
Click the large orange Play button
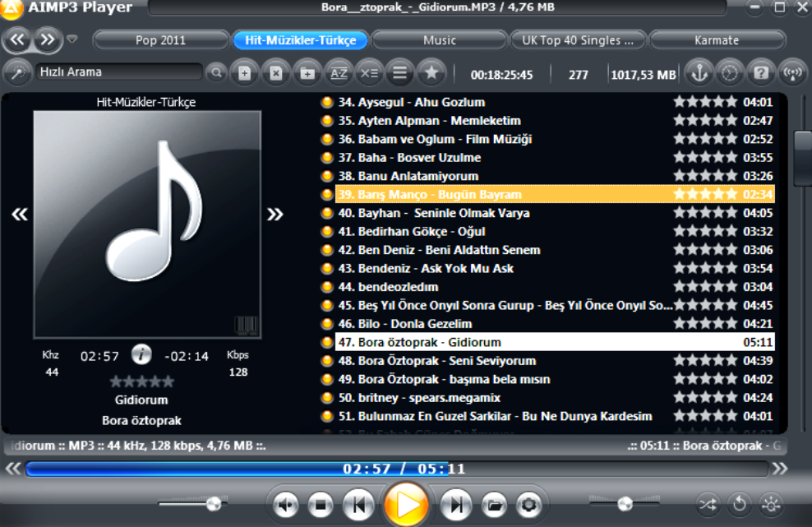(x=407, y=506)
